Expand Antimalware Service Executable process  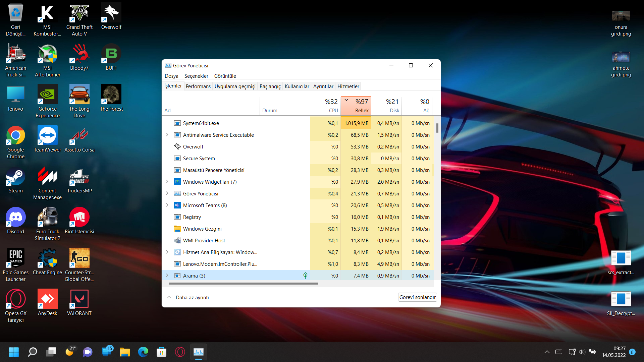167,135
